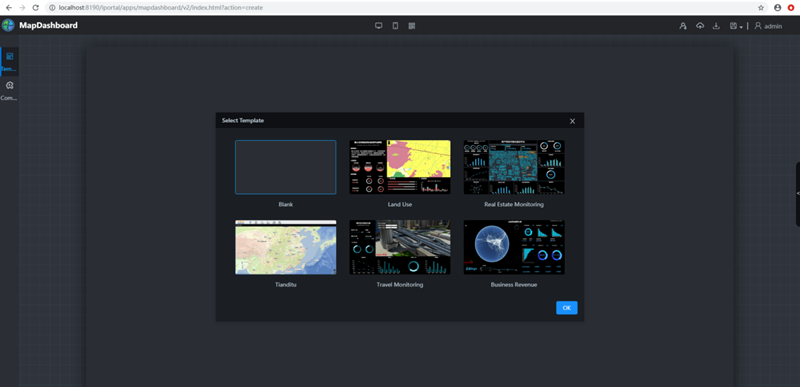The image size is (800, 387).
Task: Reload the page with the refresh icon
Action: [x=35, y=8]
